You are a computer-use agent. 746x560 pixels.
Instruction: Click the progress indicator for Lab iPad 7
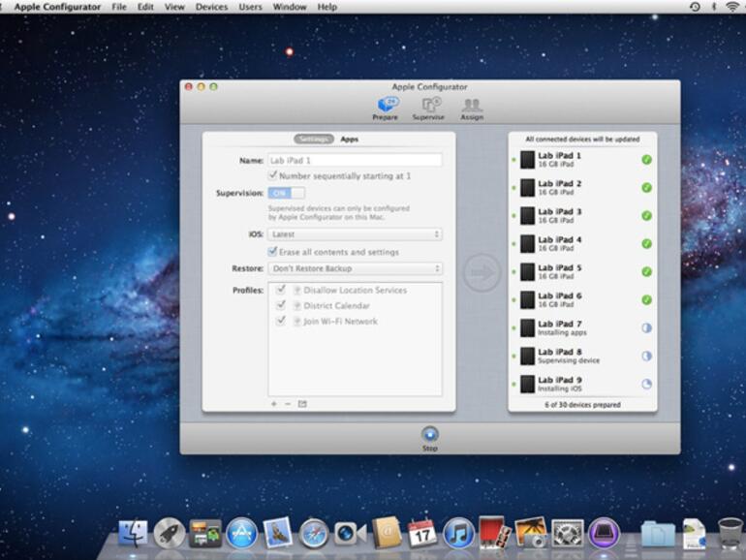point(646,328)
